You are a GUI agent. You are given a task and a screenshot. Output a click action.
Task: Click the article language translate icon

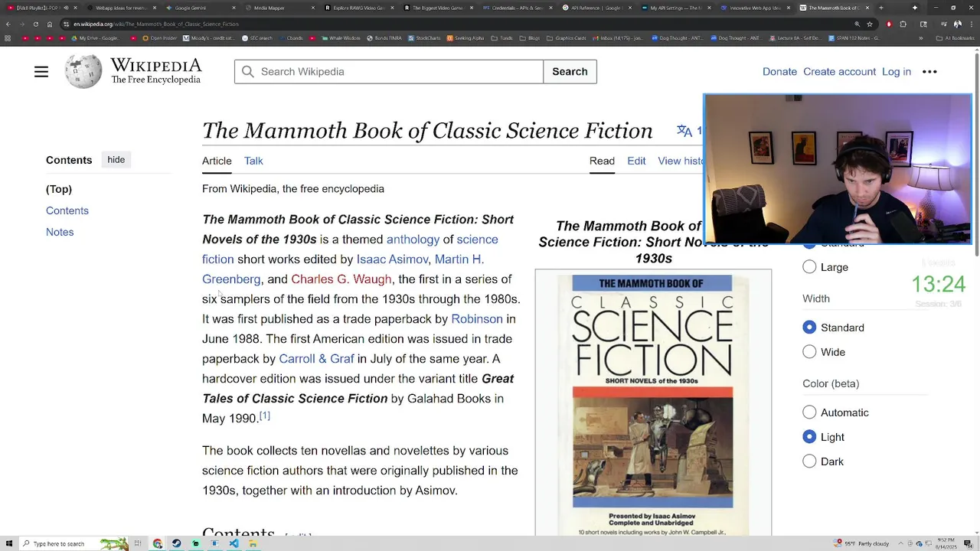click(x=684, y=131)
